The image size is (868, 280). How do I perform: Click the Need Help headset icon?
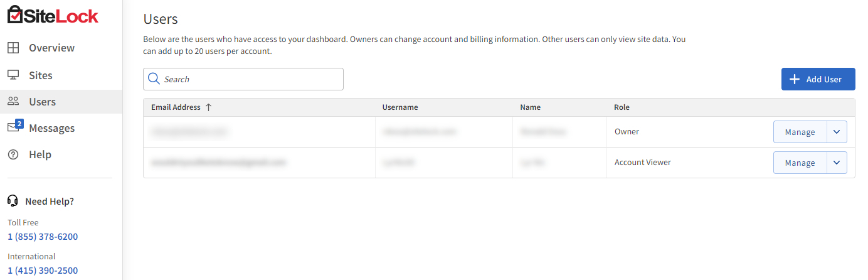(x=13, y=201)
